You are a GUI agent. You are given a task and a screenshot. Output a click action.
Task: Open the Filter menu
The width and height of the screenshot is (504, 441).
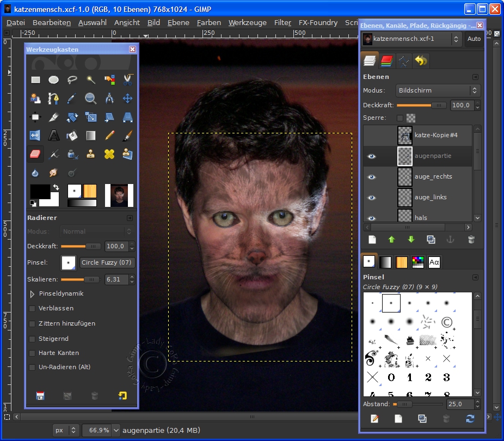coord(282,22)
